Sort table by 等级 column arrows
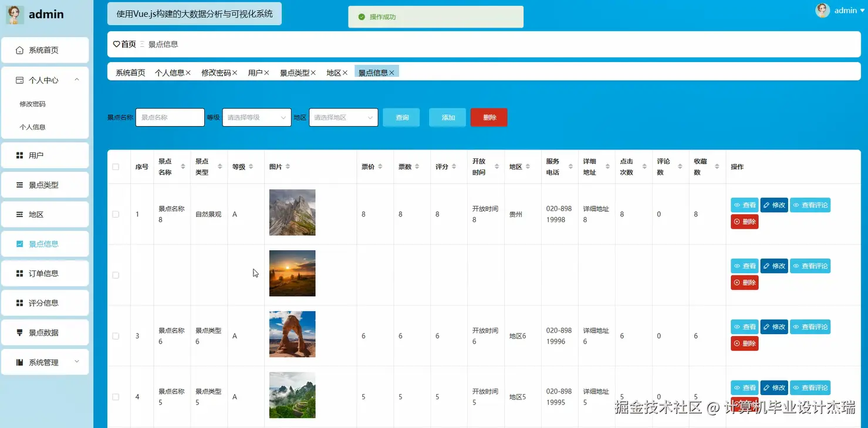Viewport: 868px width, 428px height. coord(251,167)
